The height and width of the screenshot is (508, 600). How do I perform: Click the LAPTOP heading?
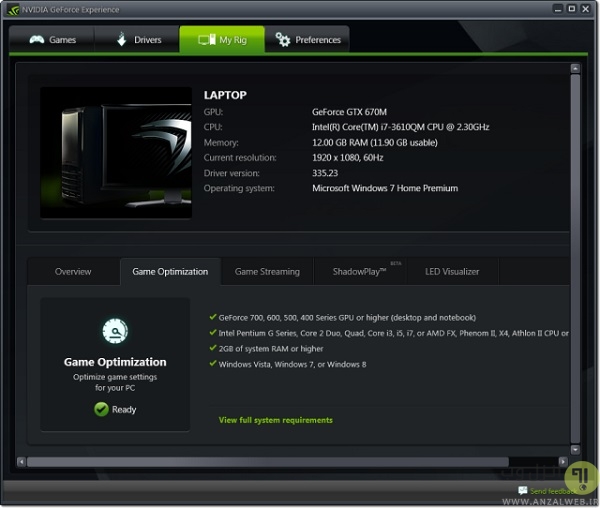coord(225,95)
